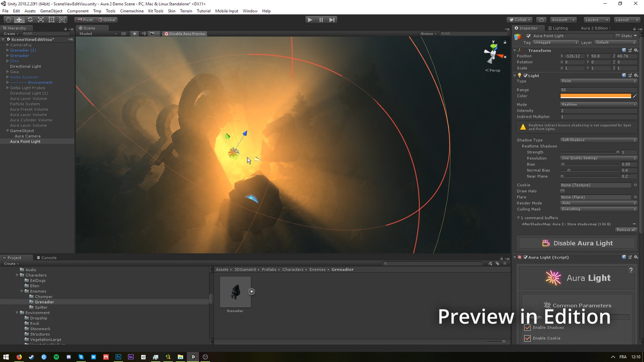Open Light component preset icon
This screenshot has height=362, width=644.
[630, 76]
